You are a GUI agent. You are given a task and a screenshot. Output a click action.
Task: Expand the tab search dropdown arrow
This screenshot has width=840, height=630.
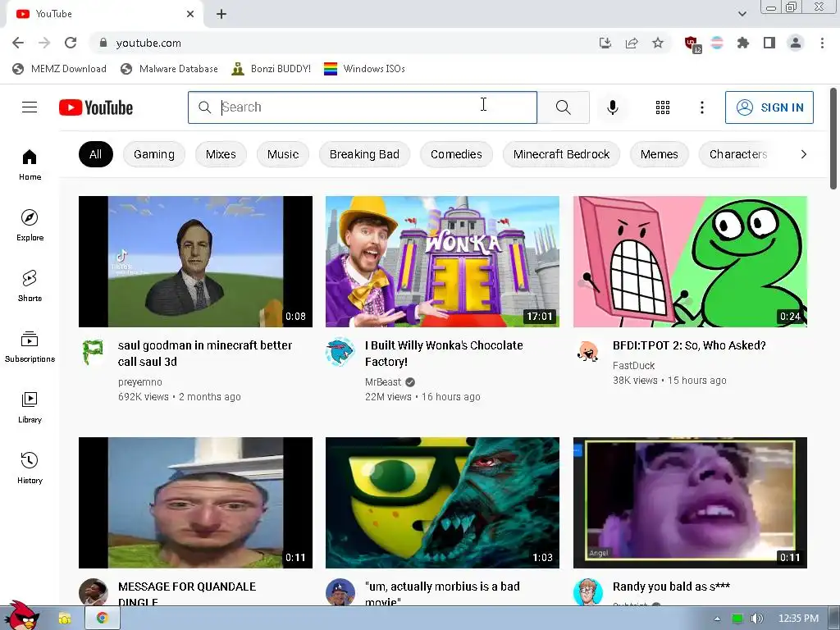coord(742,14)
